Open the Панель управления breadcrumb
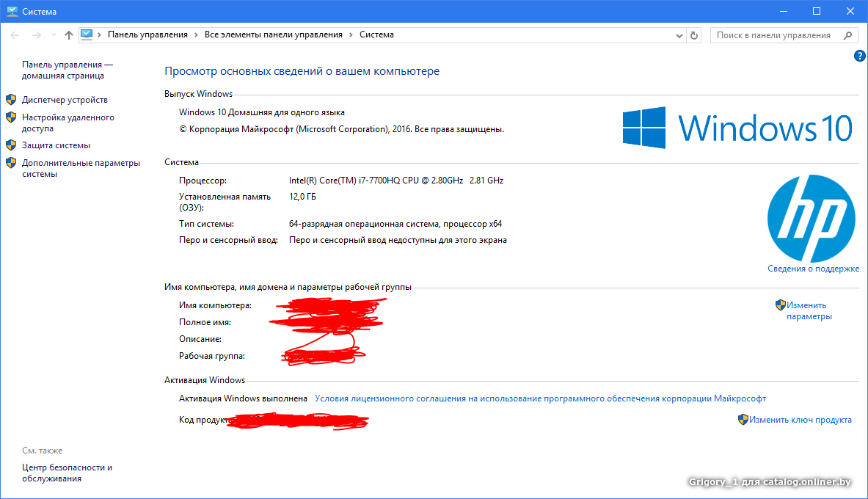The height and width of the screenshot is (499, 868). coord(147,34)
